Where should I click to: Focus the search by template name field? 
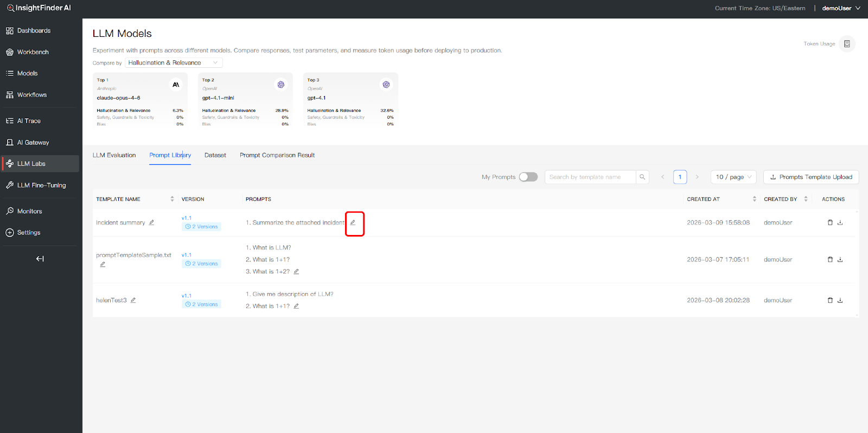coord(590,177)
